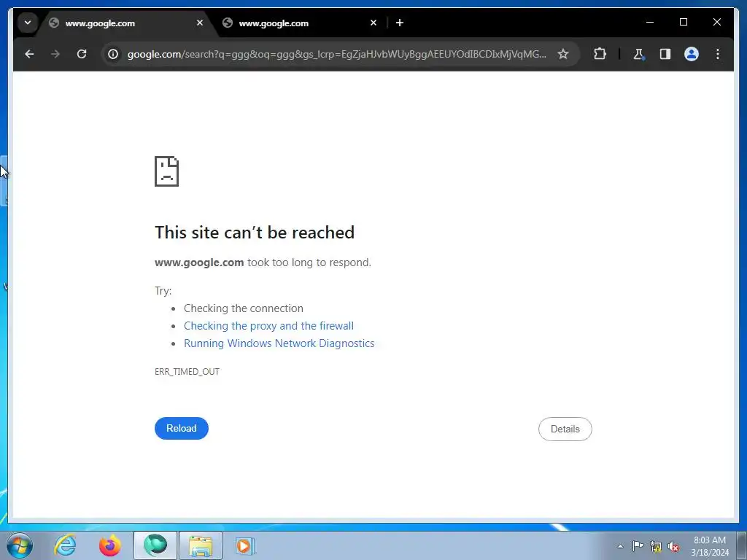Click the sad page error icon
The height and width of the screenshot is (560, 747).
click(x=167, y=171)
